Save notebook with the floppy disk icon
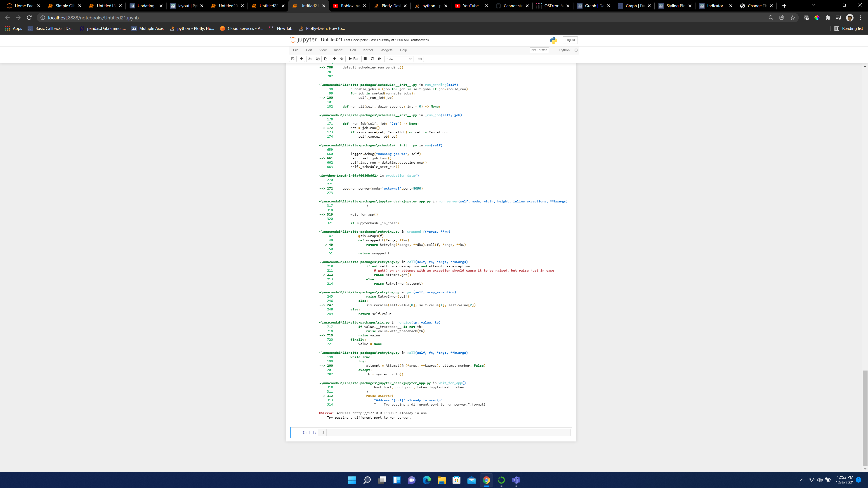 click(x=293, y=59)
